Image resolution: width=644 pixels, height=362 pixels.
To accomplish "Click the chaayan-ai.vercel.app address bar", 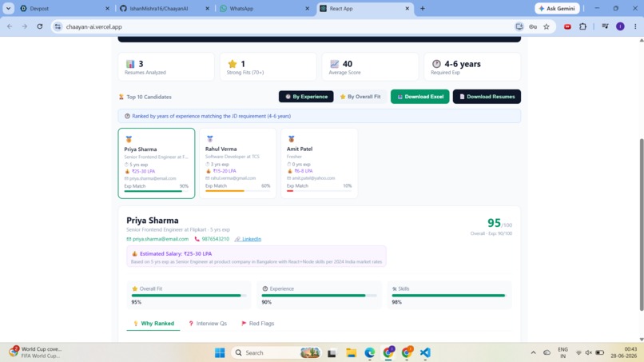I will click(288, 26).
